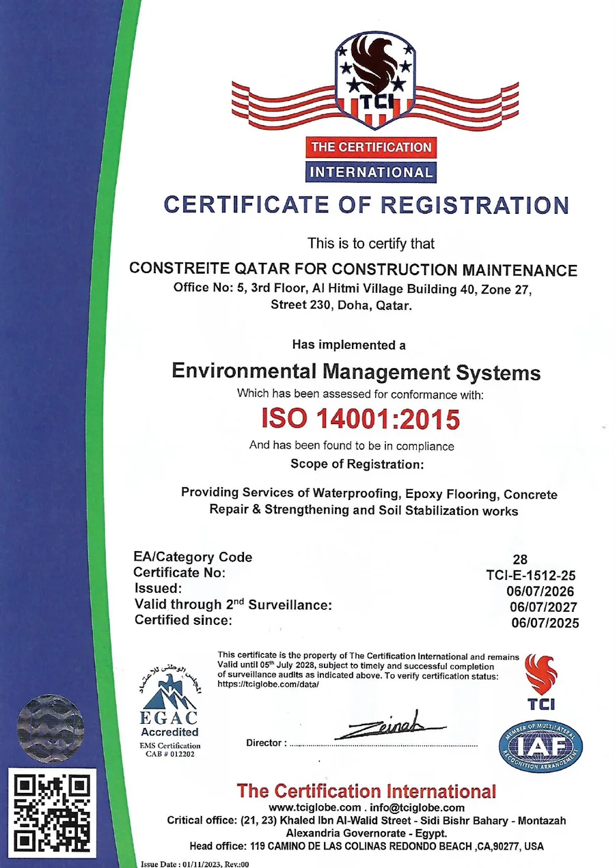Viewport: 615px width, 868px height.
Task: Select the red ISO 14001:2015 text
Action: click(x=361, y=419)
